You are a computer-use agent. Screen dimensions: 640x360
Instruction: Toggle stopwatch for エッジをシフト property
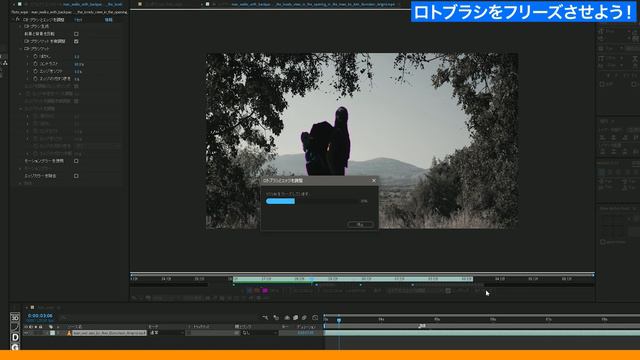coord(36,71)
